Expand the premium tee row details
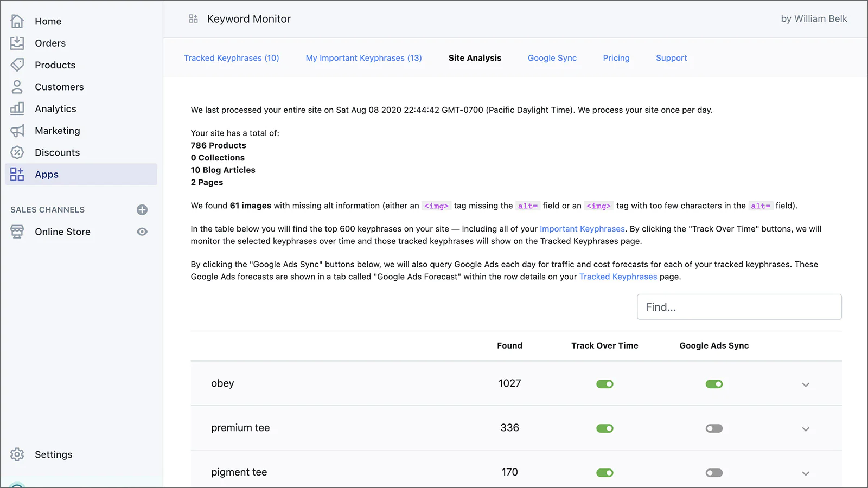 (806, 429)
